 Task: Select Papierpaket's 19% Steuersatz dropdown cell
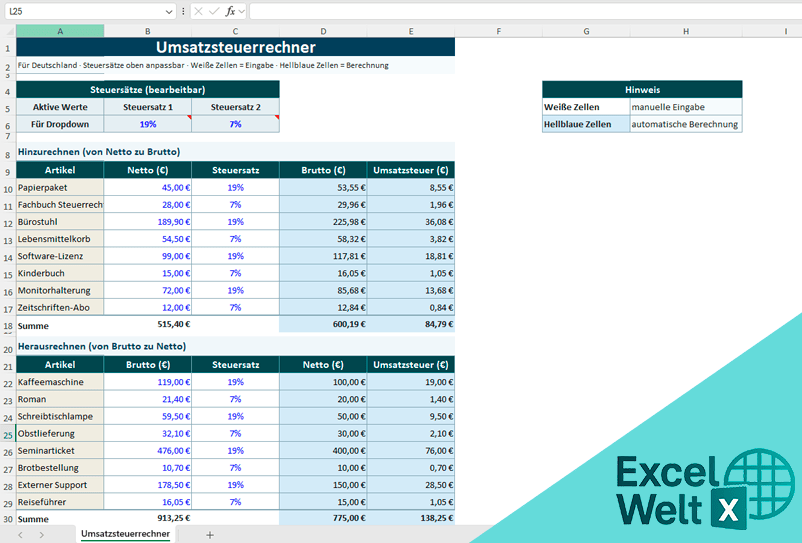point(235,187)
